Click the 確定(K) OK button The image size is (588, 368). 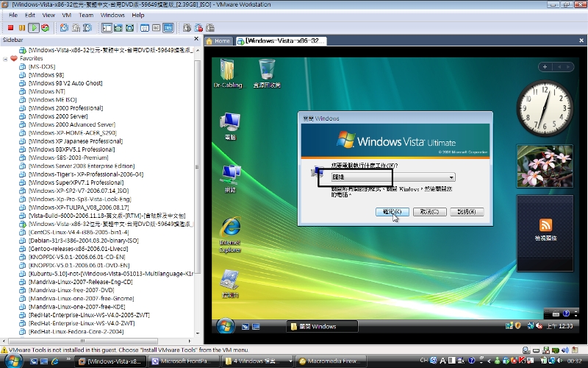[392, 212]
